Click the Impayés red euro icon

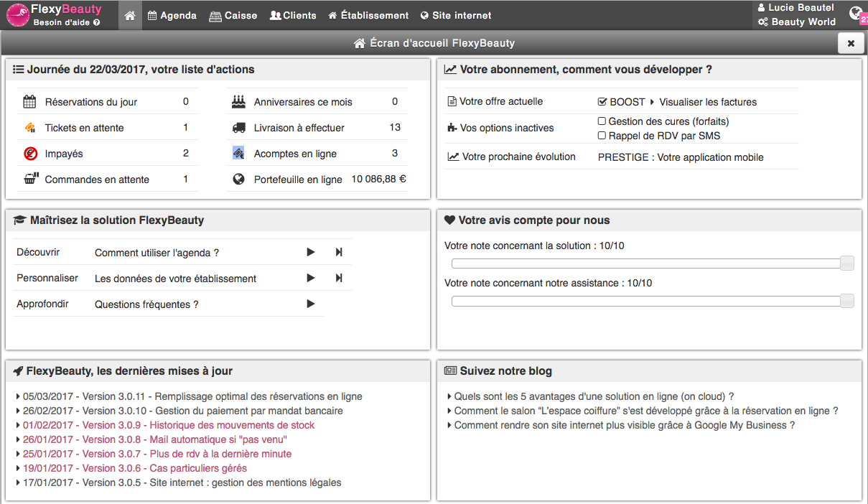(29, 154)
